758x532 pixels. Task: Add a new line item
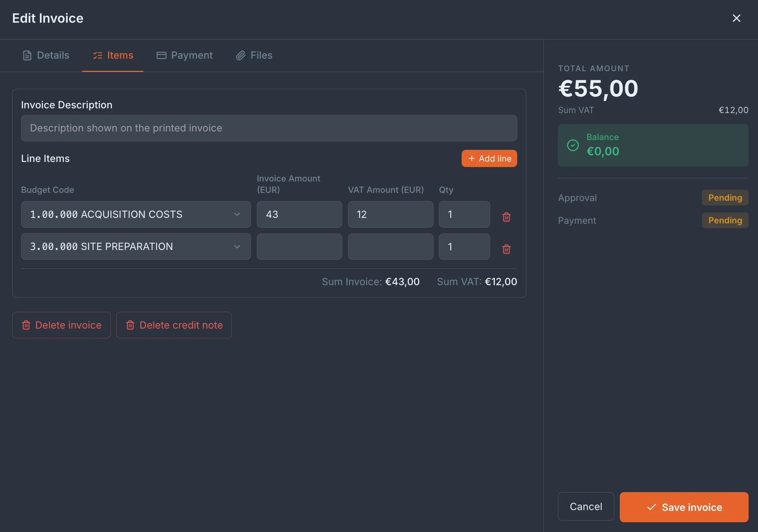489,158
